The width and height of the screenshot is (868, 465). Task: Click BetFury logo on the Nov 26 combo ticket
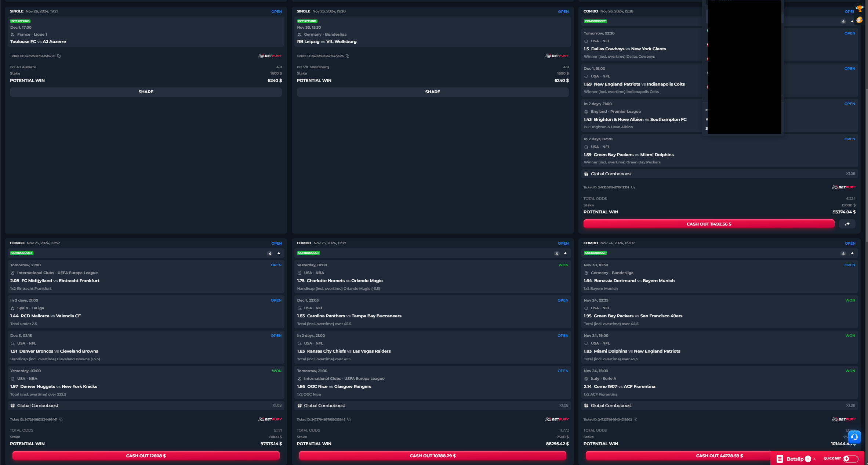(x=843, y=187)
